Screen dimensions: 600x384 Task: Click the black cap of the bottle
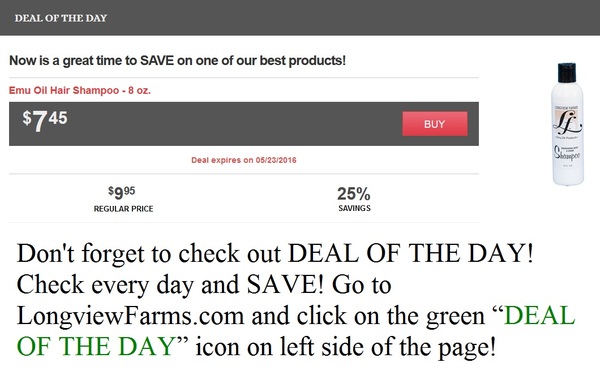(x=567, y=73)
